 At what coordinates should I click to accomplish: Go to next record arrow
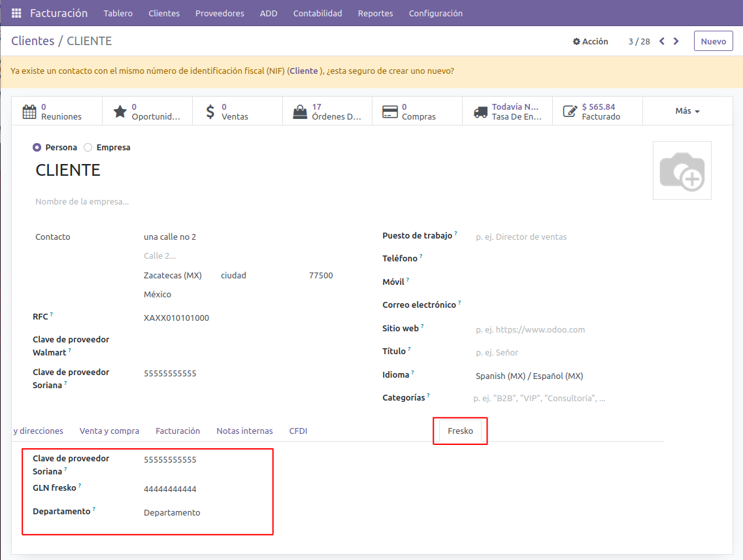point(676,41)
